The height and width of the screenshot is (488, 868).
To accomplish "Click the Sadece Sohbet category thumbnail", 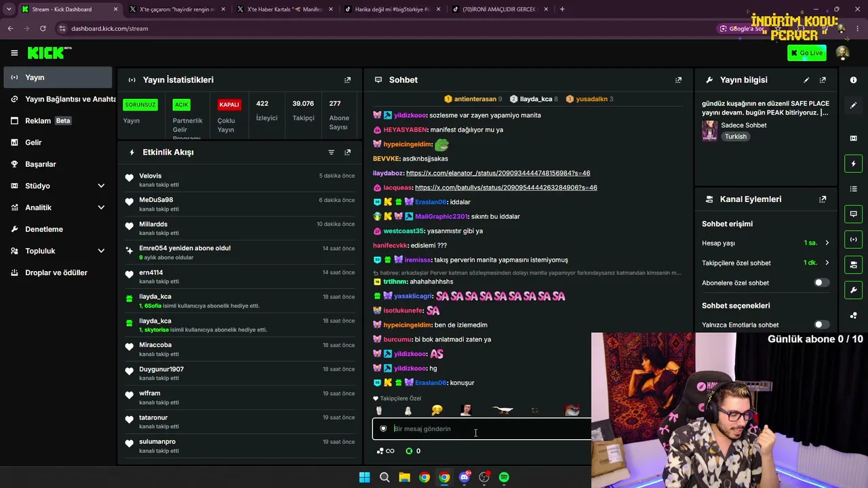I will point(709,130).
